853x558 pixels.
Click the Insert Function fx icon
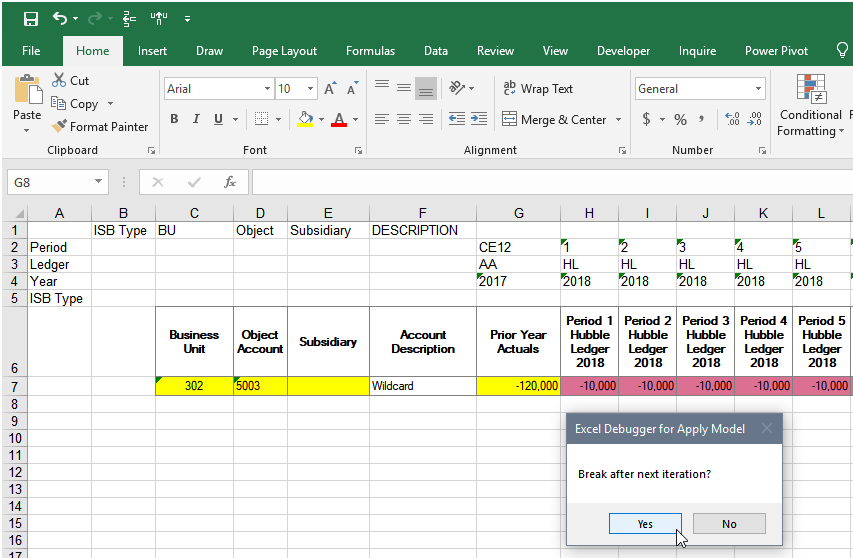coord(229,182)
